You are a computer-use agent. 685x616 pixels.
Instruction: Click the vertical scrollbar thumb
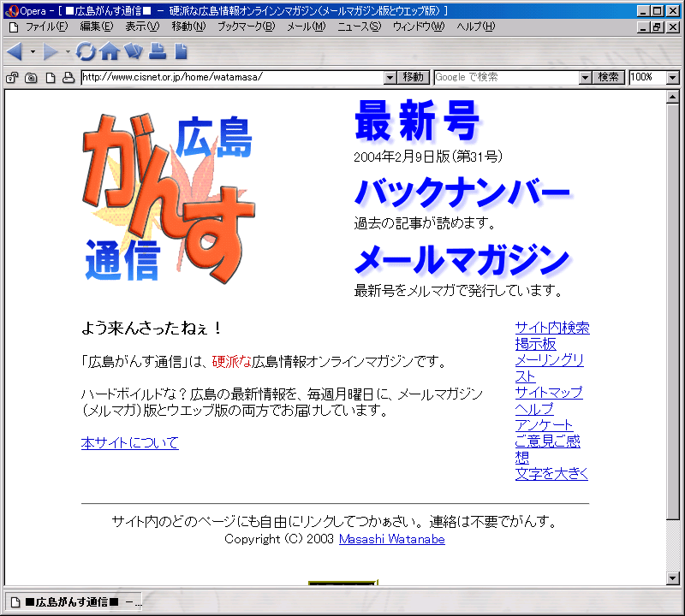click(x=673, y=311)
